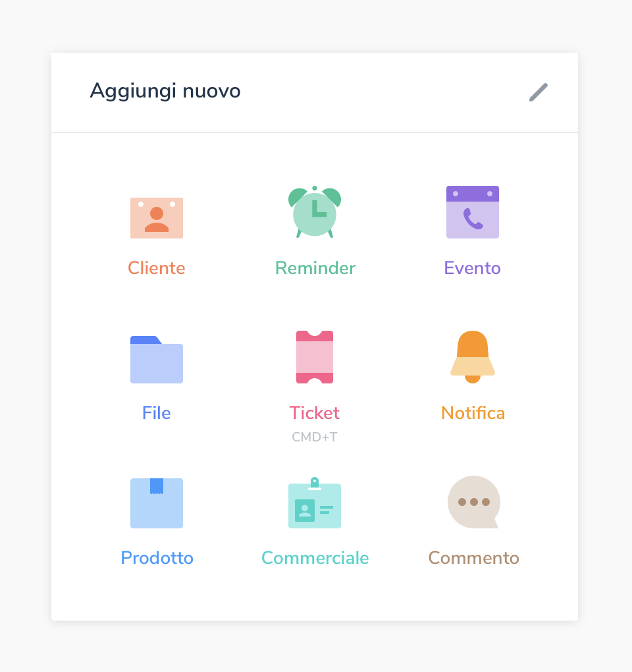The width and height of the screenshot is (632, 672).
Task: Click the Cliente contact card icon
Action: point(157,217)
